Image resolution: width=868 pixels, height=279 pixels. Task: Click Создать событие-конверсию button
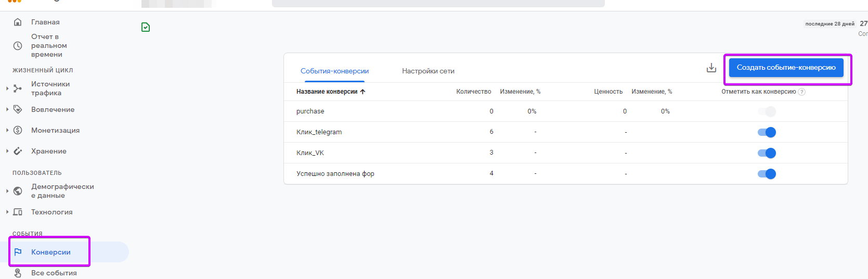coord(786,68)
